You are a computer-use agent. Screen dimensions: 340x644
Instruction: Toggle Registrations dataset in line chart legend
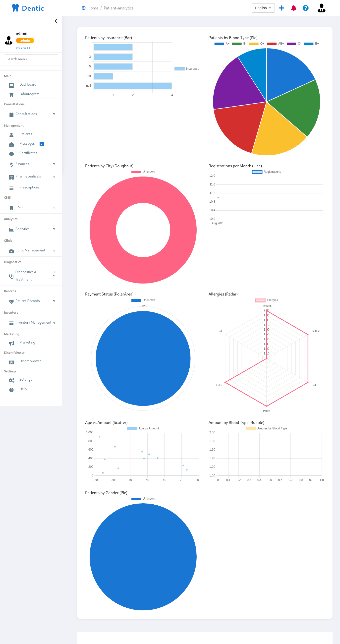(266, 172)
